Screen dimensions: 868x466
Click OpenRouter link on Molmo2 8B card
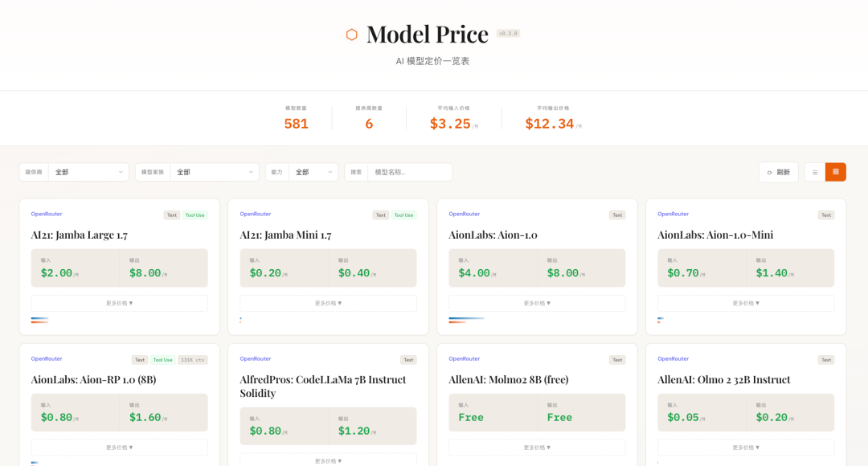coord(465,358)
